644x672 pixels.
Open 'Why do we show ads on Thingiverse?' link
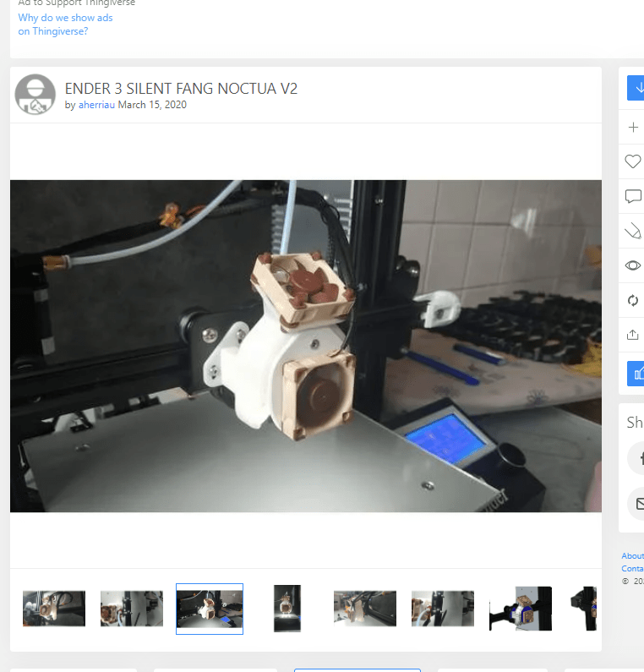[65, 25]
